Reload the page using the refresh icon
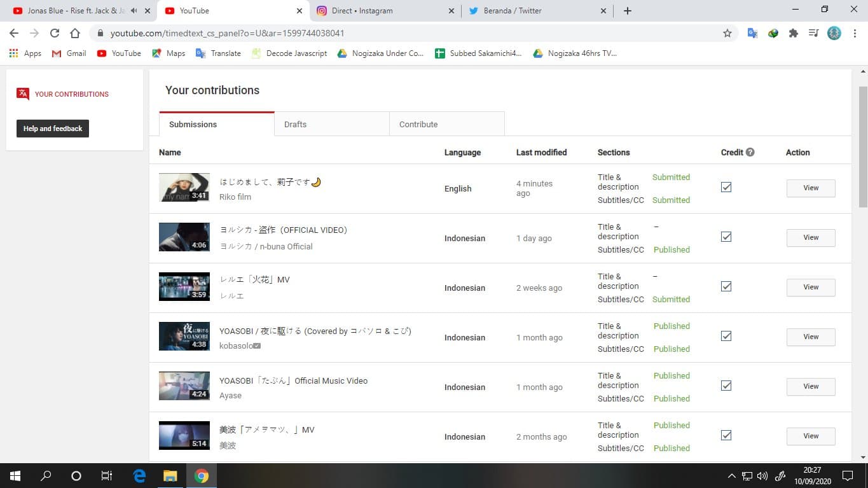This screenshot has width=868, height=488. (55, 33)
